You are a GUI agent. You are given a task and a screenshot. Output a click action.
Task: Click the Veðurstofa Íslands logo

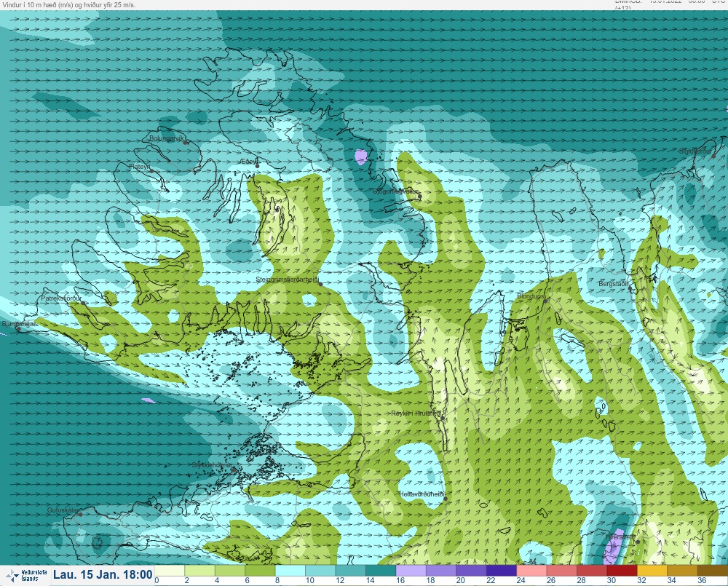(26, 576)
